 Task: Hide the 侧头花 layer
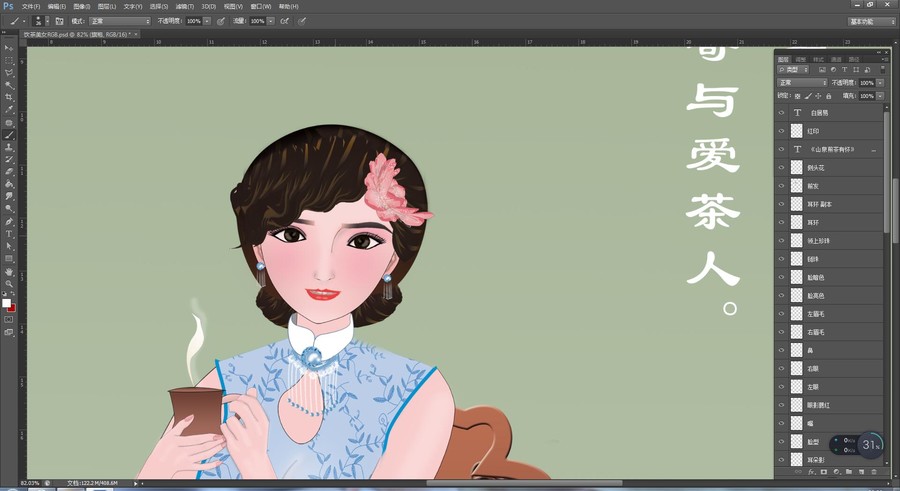click(x=781, y=168)
